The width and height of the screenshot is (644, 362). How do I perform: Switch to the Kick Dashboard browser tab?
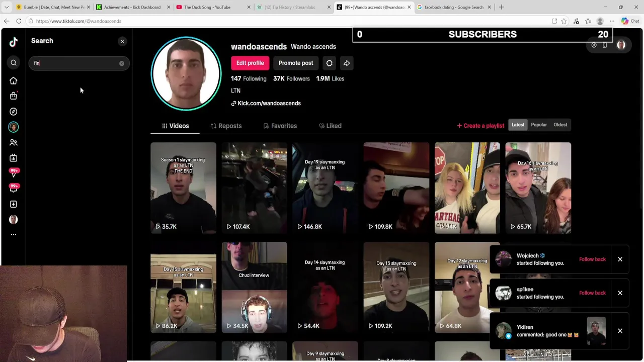132,7
